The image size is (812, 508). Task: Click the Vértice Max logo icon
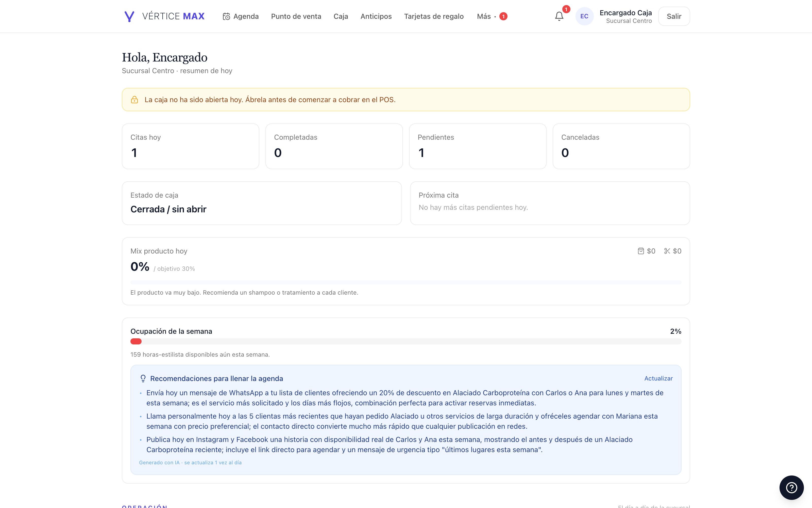[x=129, y=17]
